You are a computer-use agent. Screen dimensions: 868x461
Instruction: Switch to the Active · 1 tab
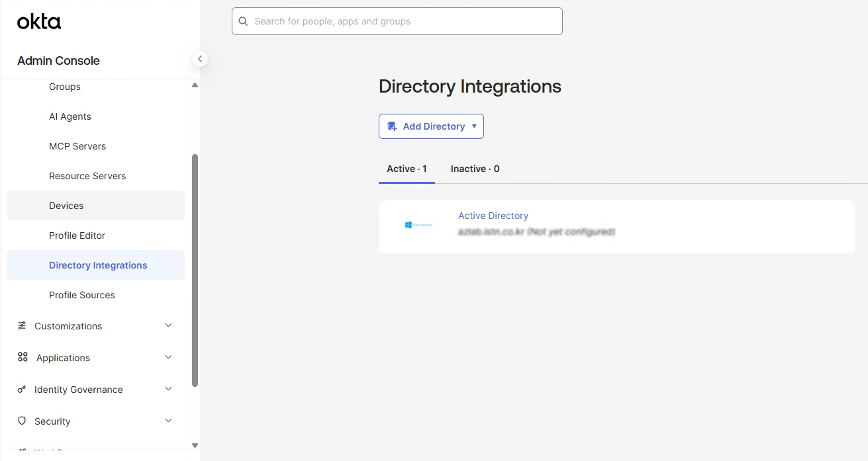(407, 169)
